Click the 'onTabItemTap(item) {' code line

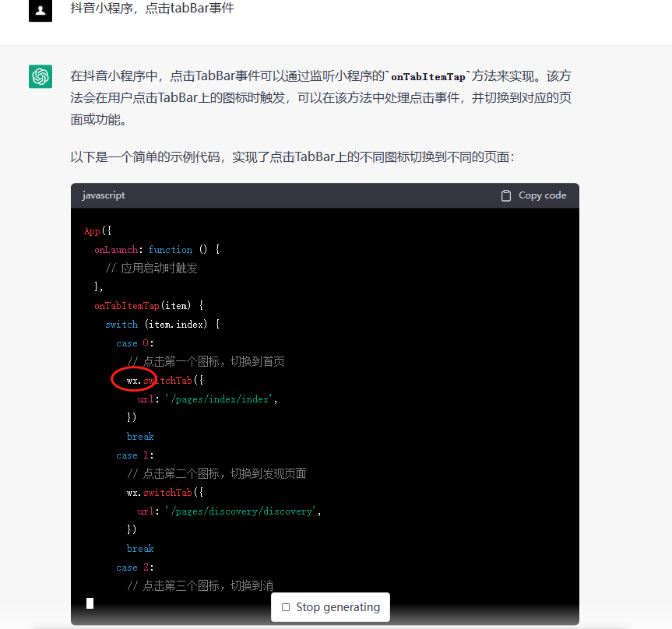coord(149,305)
